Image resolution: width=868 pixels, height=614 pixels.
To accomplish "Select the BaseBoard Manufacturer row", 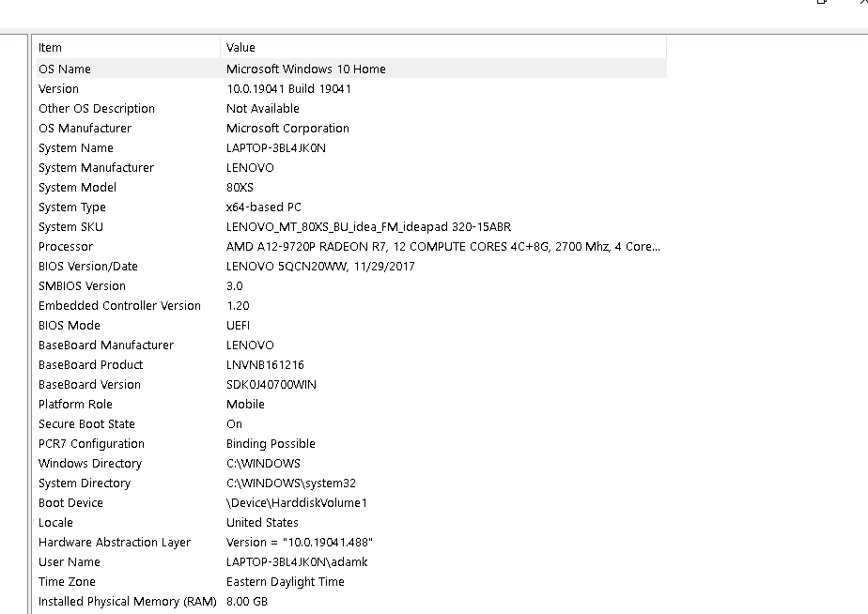I will 351,345.
